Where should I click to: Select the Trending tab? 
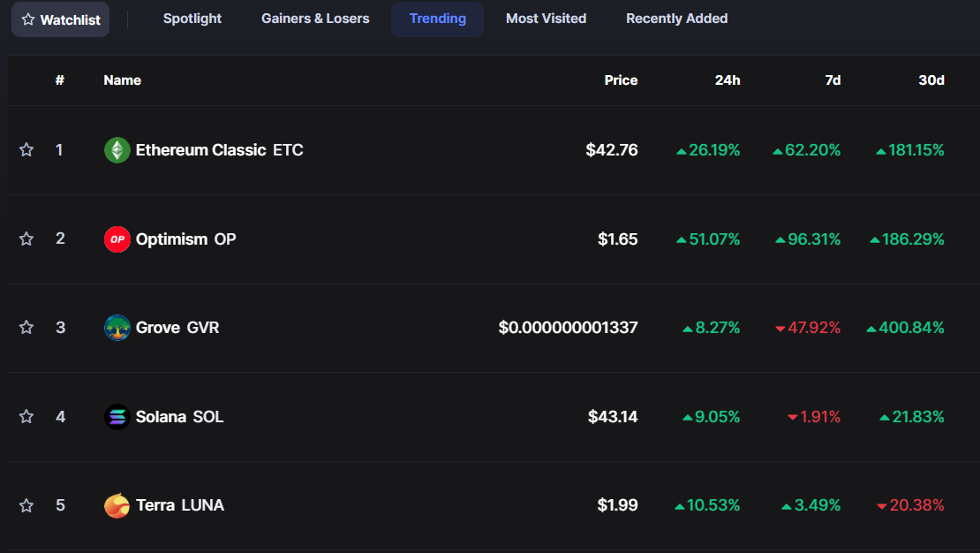pyautogui.click(x=437, y=19)
